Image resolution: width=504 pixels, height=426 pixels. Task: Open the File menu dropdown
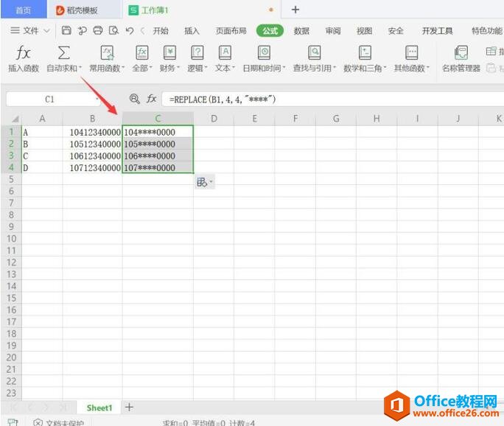pyautogui.click(x=30, y=30)
